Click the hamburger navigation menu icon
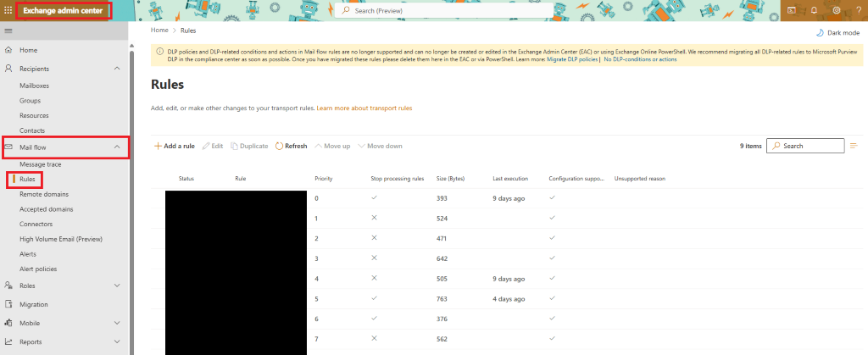 pos(8,31)
